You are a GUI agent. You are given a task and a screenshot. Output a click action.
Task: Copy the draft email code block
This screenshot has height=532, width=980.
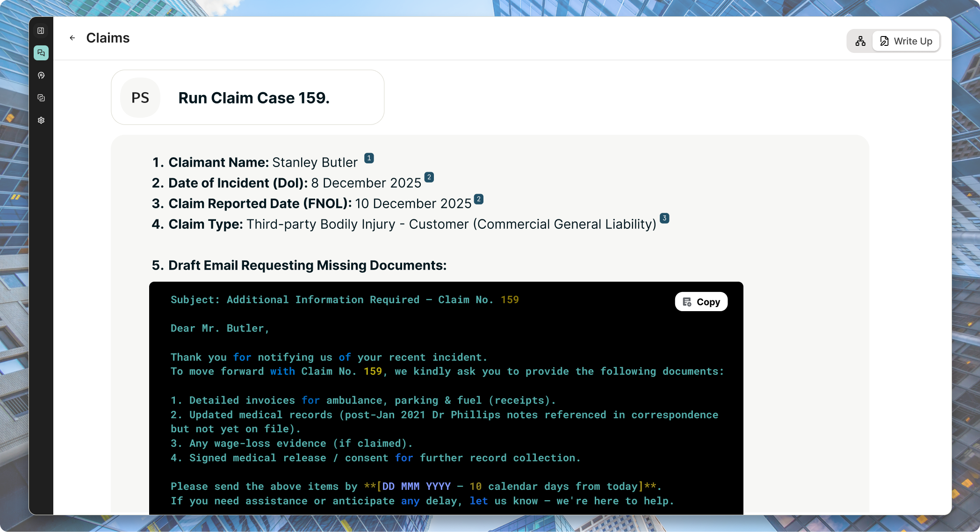701,302
